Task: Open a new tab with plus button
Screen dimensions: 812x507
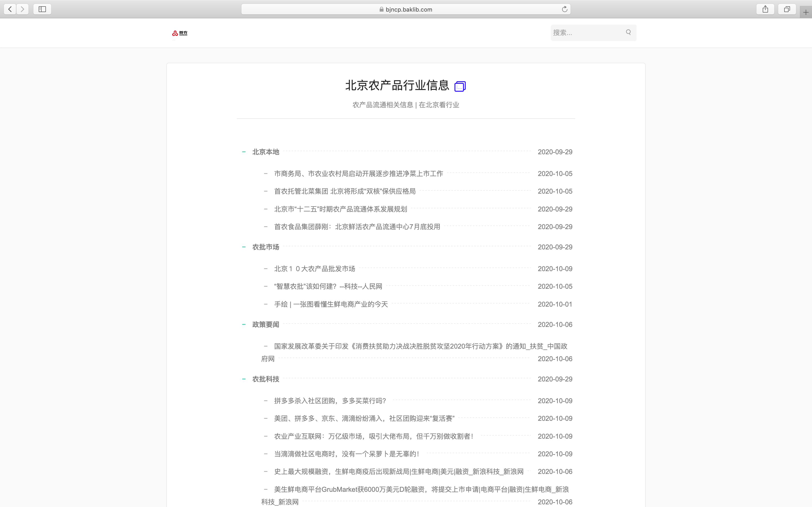Action: (x=806, y=12)
